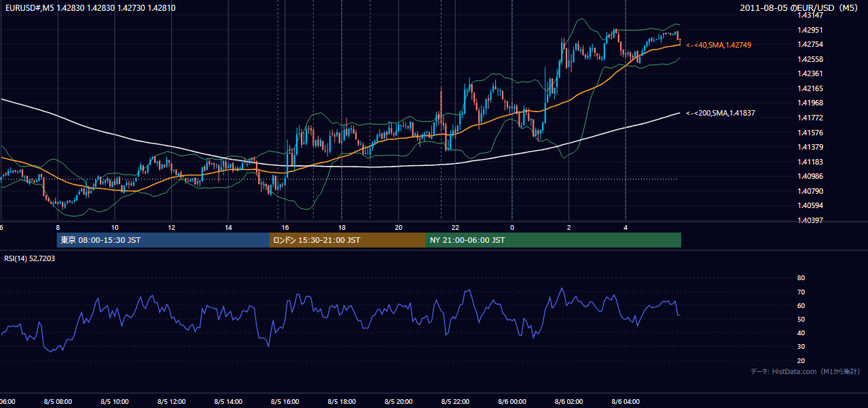Click price axis value 1.42165
Image resolution: width=868 pixels, height=408 pixels.
tap(810, 88)
